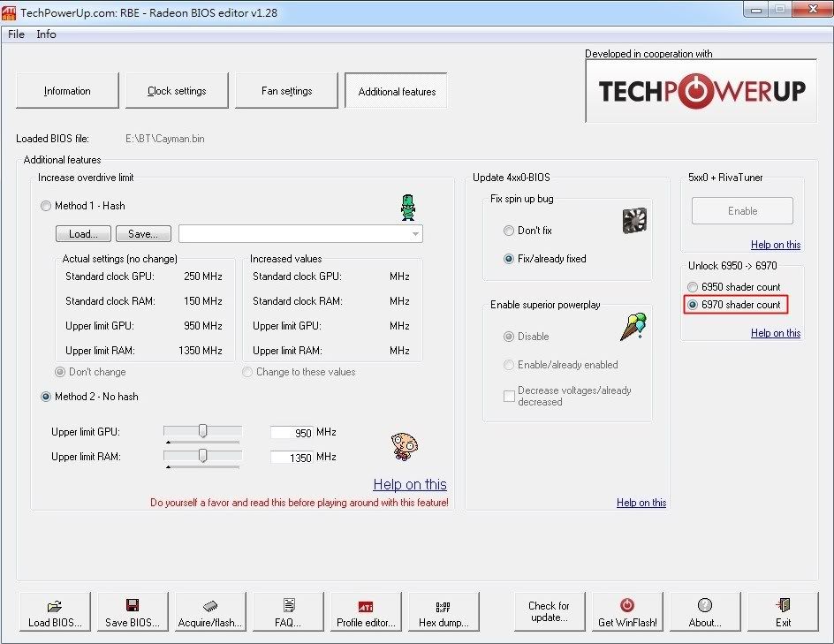The image size is (834, 644).
Task: Click the loaded BIOS path E:\BT\Cayman.bin
Action: [165, 139]
